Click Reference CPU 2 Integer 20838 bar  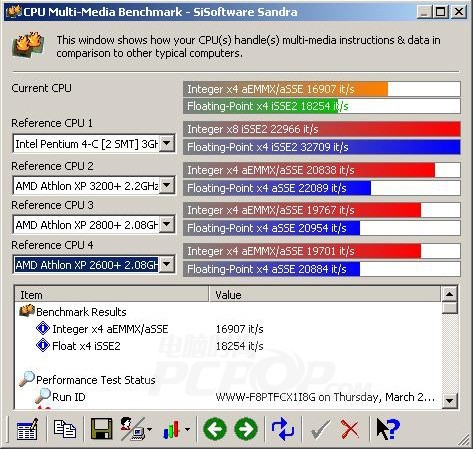pos(322,170)
